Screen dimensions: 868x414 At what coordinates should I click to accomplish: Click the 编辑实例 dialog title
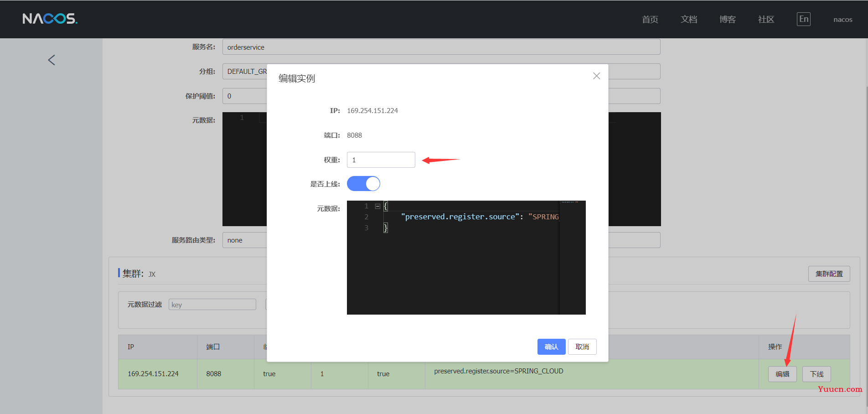pyautogui.click(x=297, y=78)
